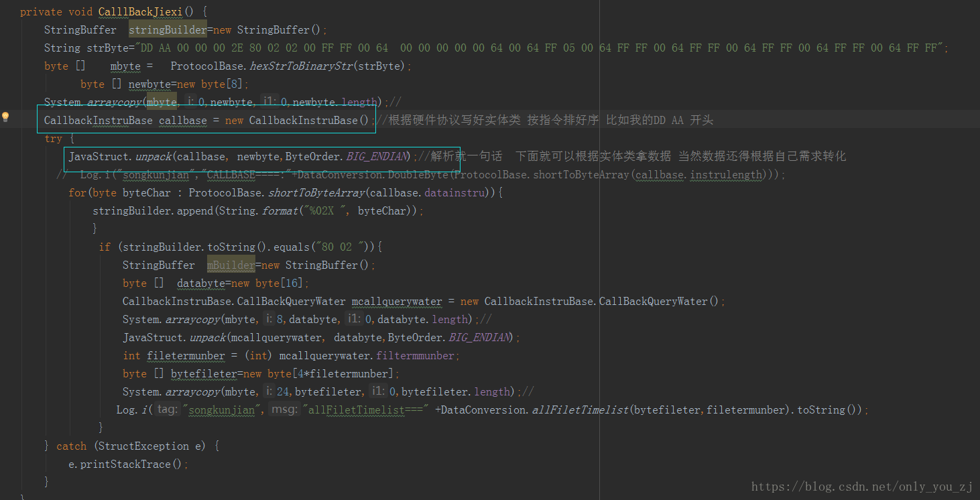Click the catch keyword
Viewport: 980px width, 500px height.
tap(71, 446)
